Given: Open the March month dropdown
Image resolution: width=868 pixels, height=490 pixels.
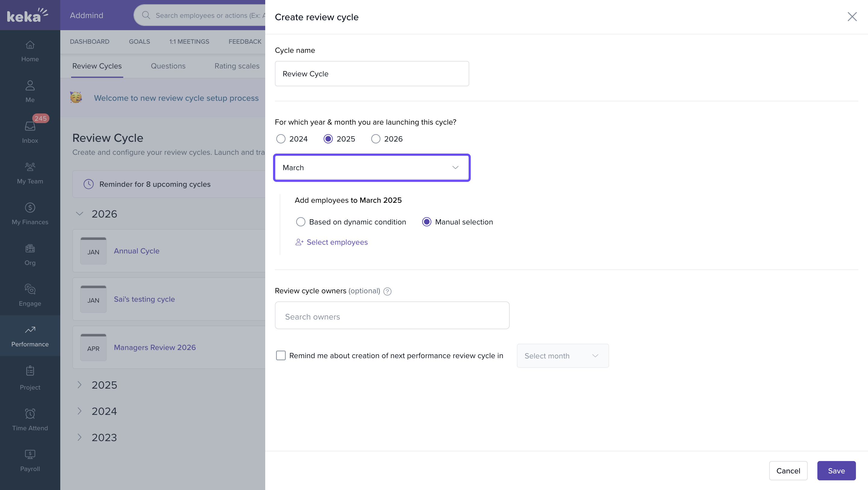Looking at the screenshot, I should (372, 167).
